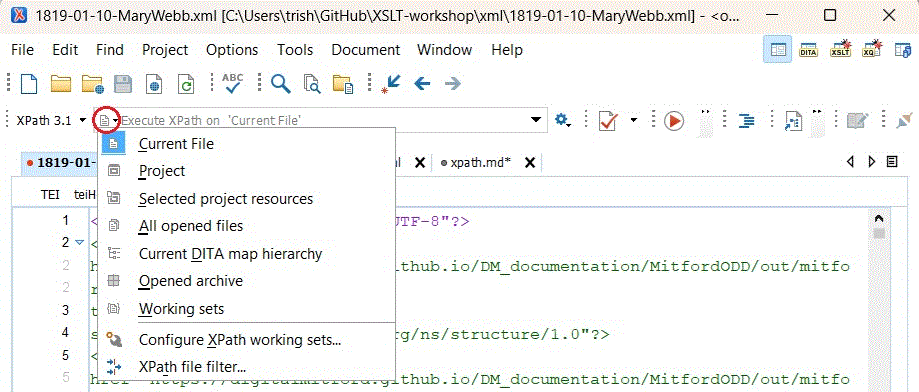
Task: Create a new document with New icon
Action: point(28,84)
